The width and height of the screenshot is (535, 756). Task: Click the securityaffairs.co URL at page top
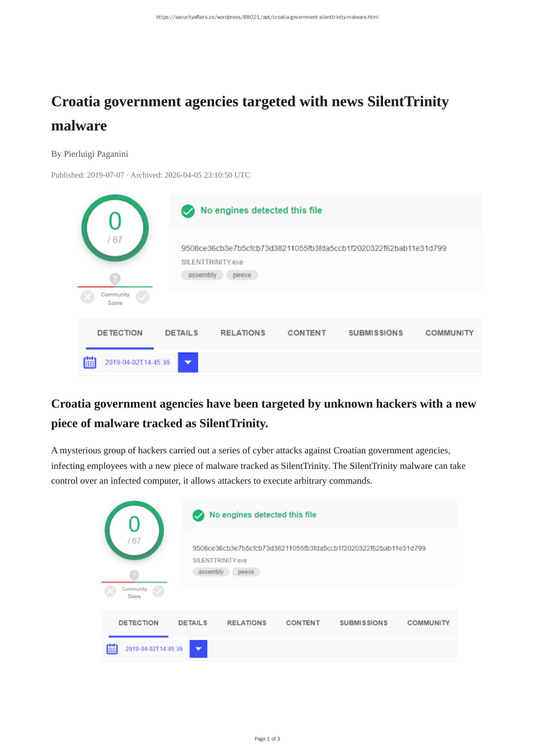(267, 17)
